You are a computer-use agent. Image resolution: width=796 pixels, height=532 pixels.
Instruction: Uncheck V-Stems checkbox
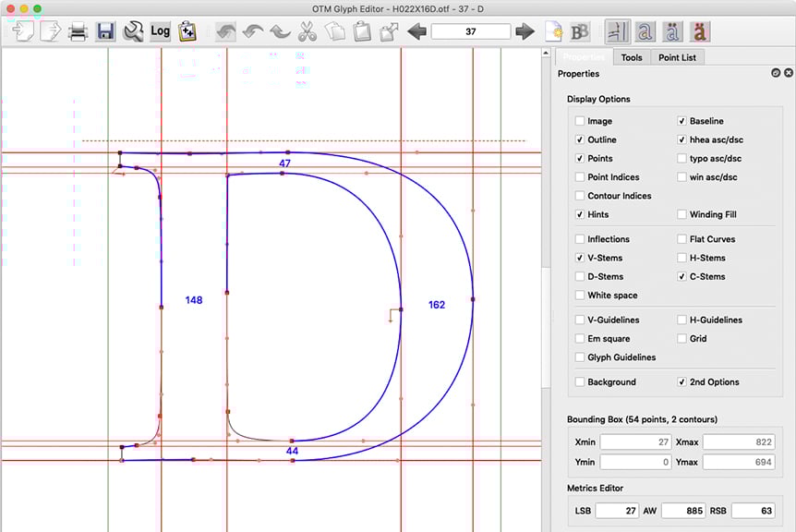click(x=580, y=258)
